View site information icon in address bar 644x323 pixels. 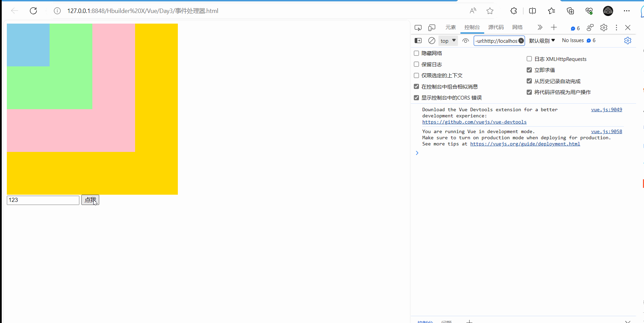point(57,11)
